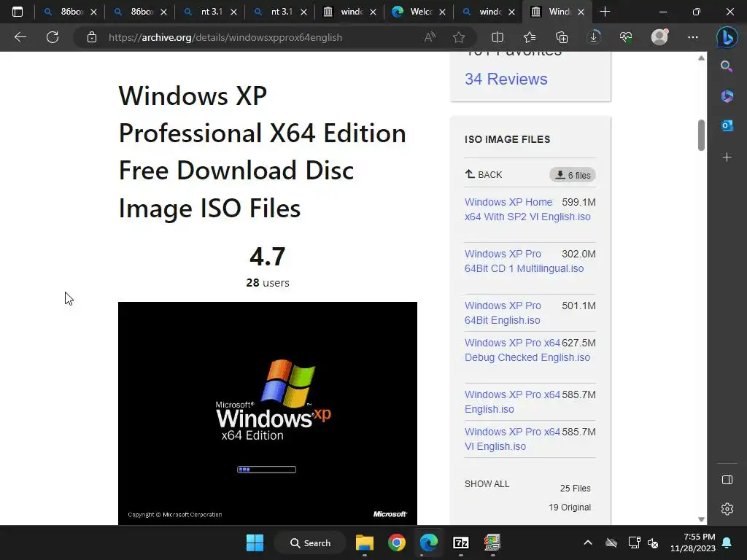Image resolution: width=747 pixels, height=560 pixels.
Task: Download all 6 files button
Action: pyautogui.click(x=573, y=175)
